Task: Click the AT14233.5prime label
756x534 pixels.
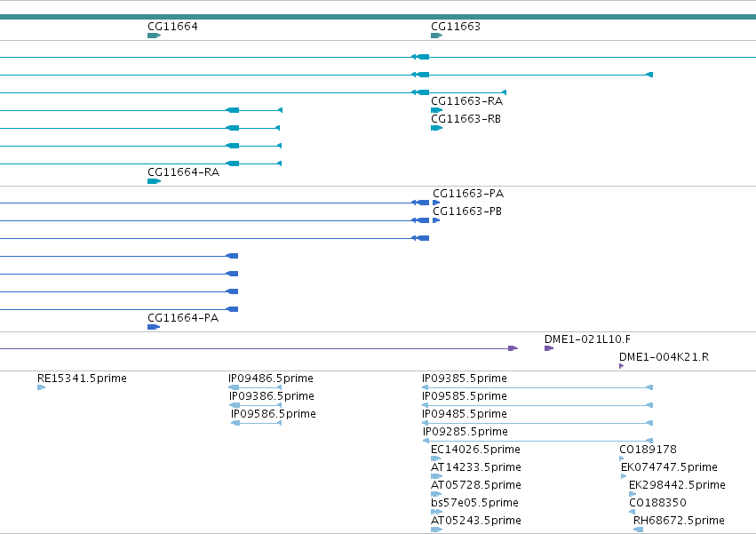Action: [476, 467]
